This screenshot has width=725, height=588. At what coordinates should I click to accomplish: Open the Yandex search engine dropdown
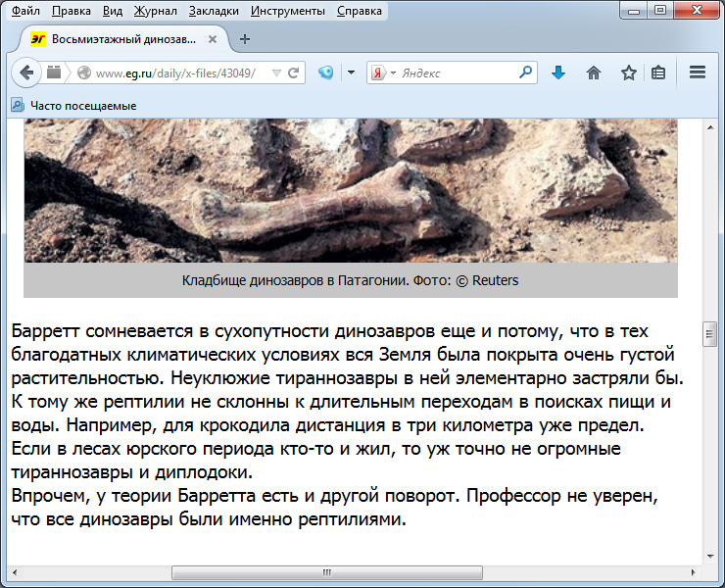(381, 73)
